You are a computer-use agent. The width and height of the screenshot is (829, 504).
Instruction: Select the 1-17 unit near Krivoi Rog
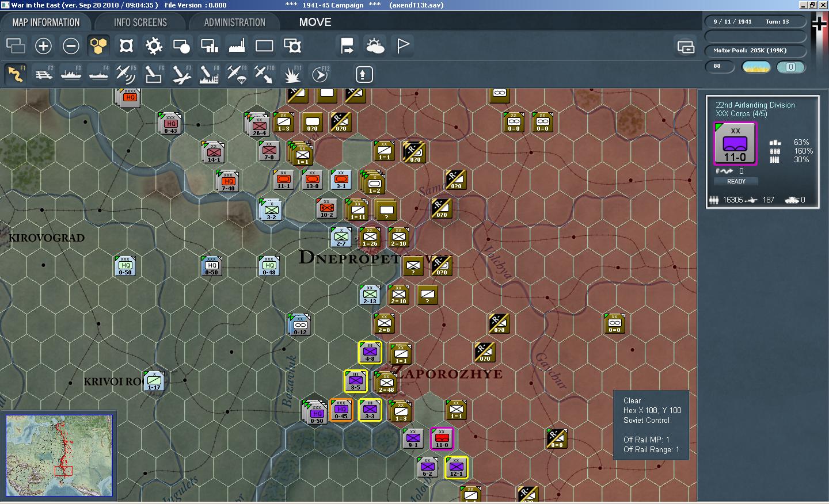[154, 381]
